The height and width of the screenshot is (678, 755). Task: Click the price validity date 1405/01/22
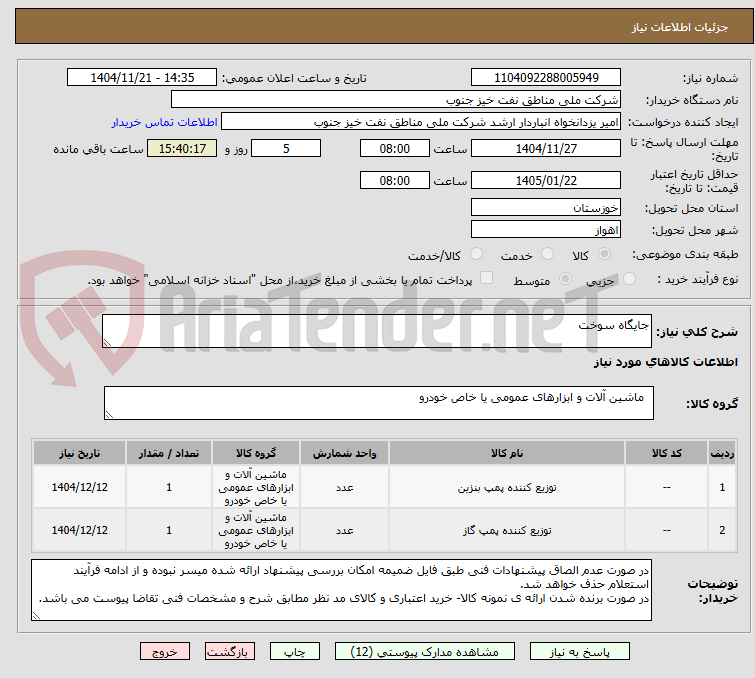[546, 180]
